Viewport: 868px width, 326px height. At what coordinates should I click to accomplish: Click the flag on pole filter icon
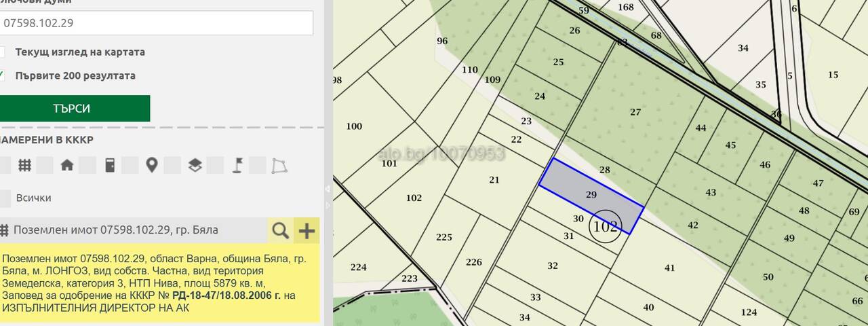point(237,165)
